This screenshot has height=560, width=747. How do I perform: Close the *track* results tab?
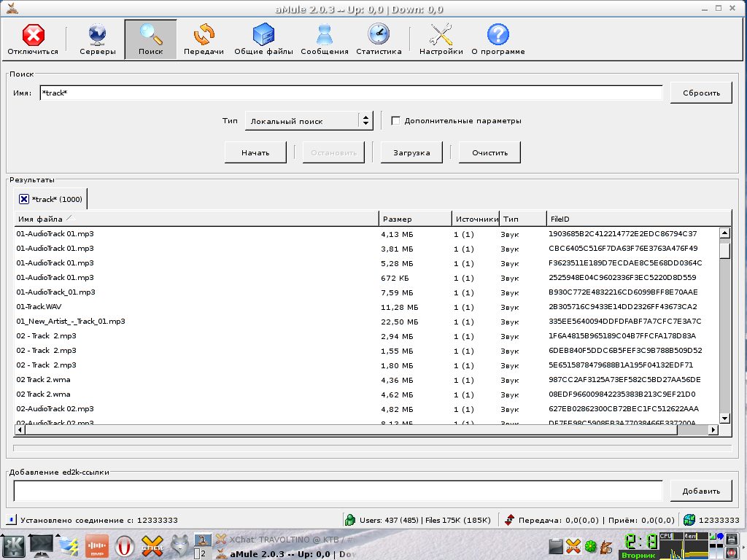coord(23,199)
